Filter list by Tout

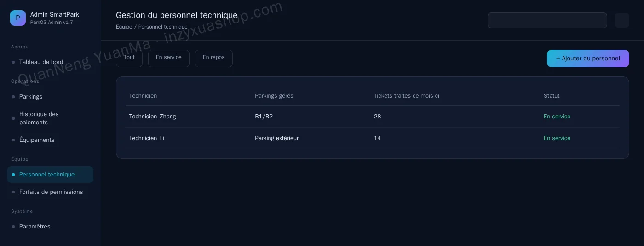[x=129, y=58]
